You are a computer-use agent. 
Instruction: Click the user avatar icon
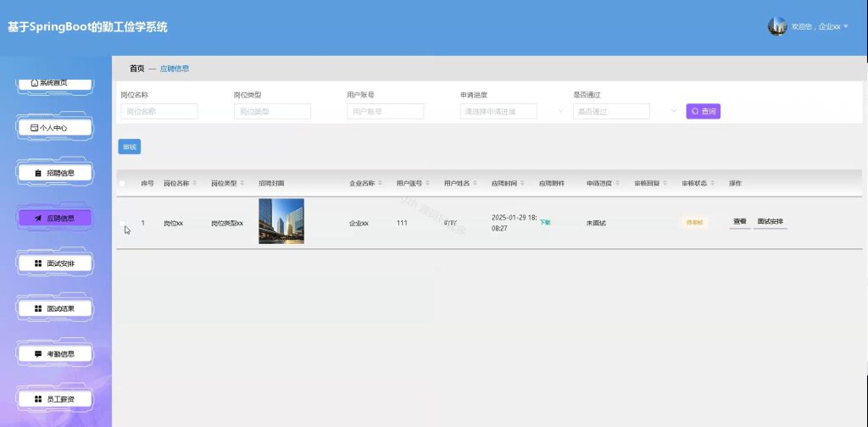(x=776, y=26)
